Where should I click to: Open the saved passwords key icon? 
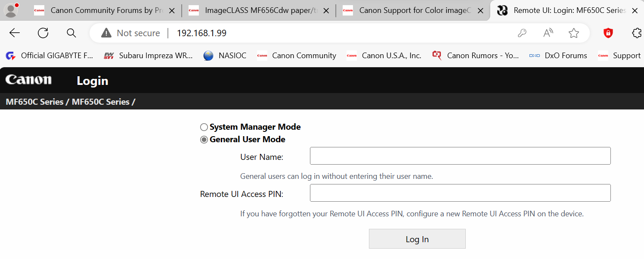click(522, 33)
